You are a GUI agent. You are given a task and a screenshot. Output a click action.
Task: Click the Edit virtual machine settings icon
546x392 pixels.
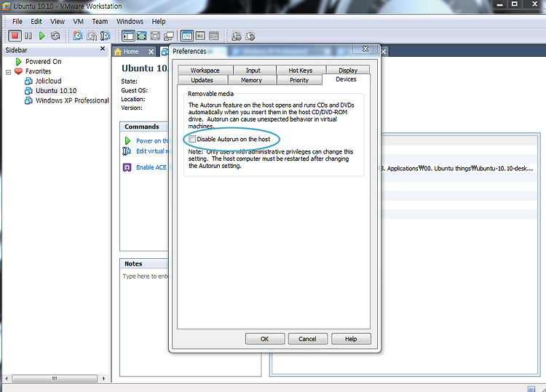[x=127, y=151]
